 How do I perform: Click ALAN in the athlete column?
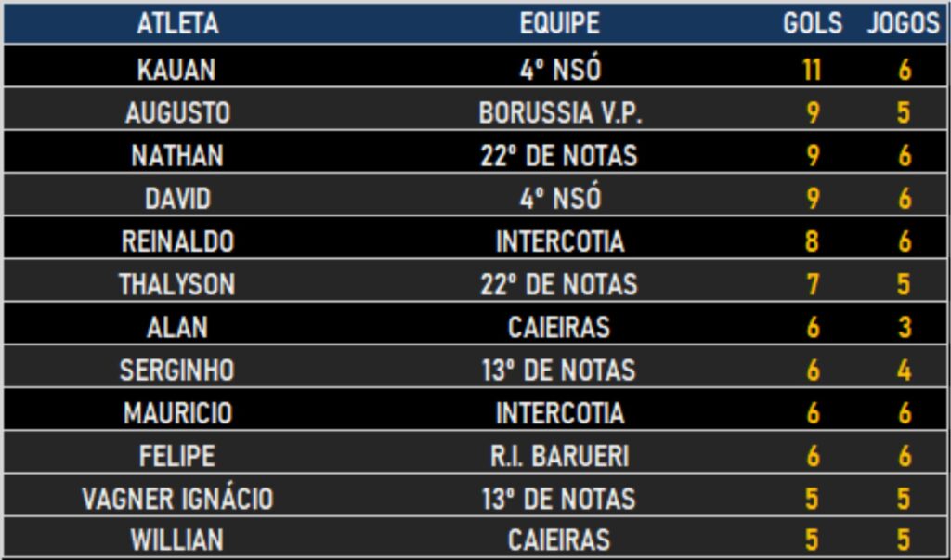pos(177,328)
